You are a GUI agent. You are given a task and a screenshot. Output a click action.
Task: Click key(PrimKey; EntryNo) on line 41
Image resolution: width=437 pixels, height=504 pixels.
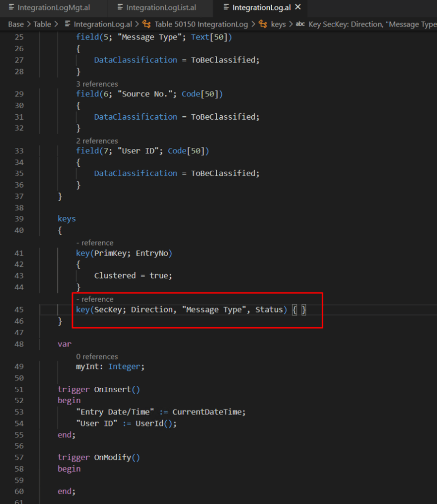[124, 254]
